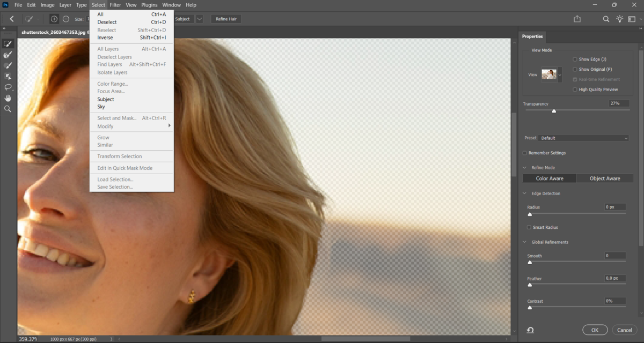Click the Reset workspace arrow icon
The image size is (644, 343).
point(530,330)
